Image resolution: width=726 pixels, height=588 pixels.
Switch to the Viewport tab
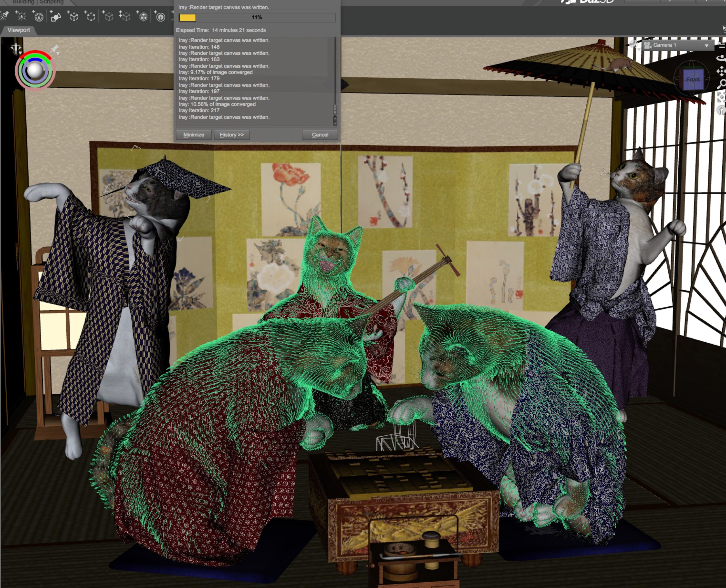tap(19, 30)
